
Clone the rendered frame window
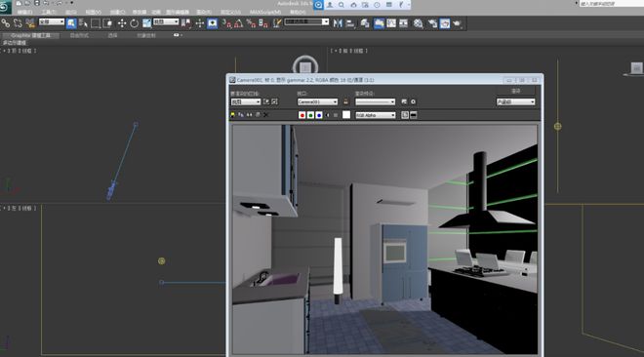tap(249, 115)
